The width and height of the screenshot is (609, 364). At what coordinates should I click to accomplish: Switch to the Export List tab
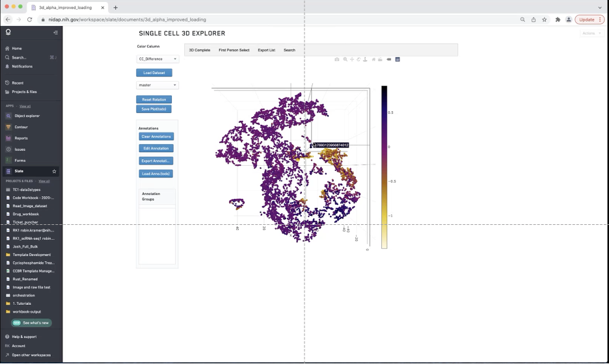pyautogui.click(x=266, y=50)
